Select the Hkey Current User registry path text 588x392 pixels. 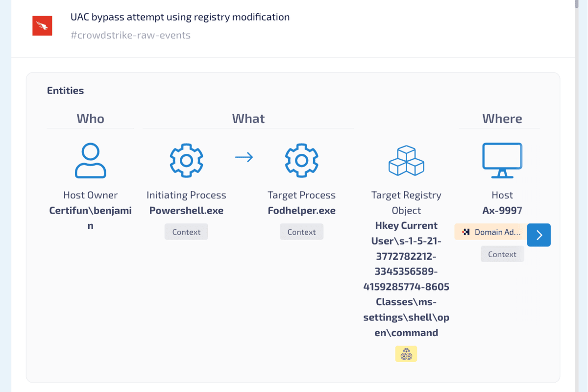tap(406, 279)
